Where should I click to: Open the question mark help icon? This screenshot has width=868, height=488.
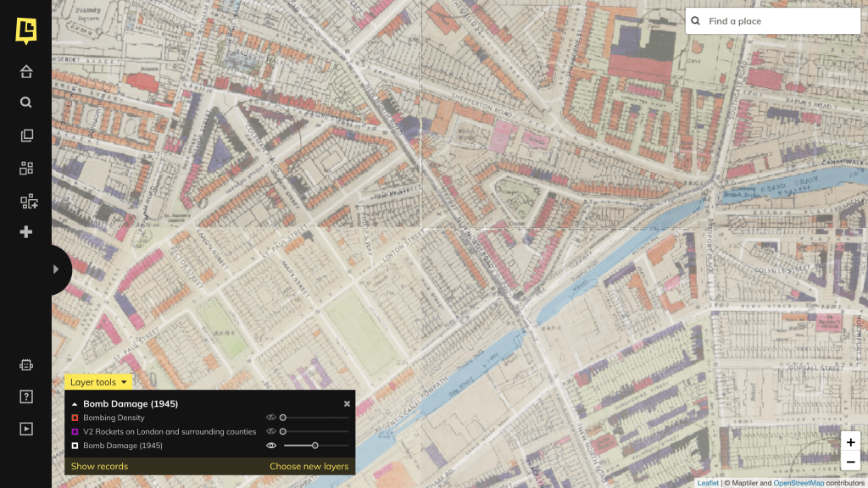[26, 396]
